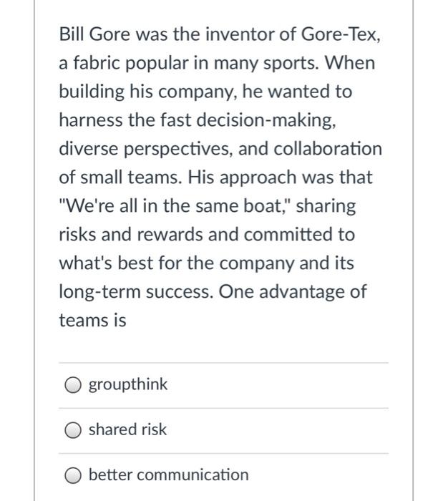Click the 'shared risk' answer label text
The width and height of the screenshot is (448, 501).
coord(127,429)
